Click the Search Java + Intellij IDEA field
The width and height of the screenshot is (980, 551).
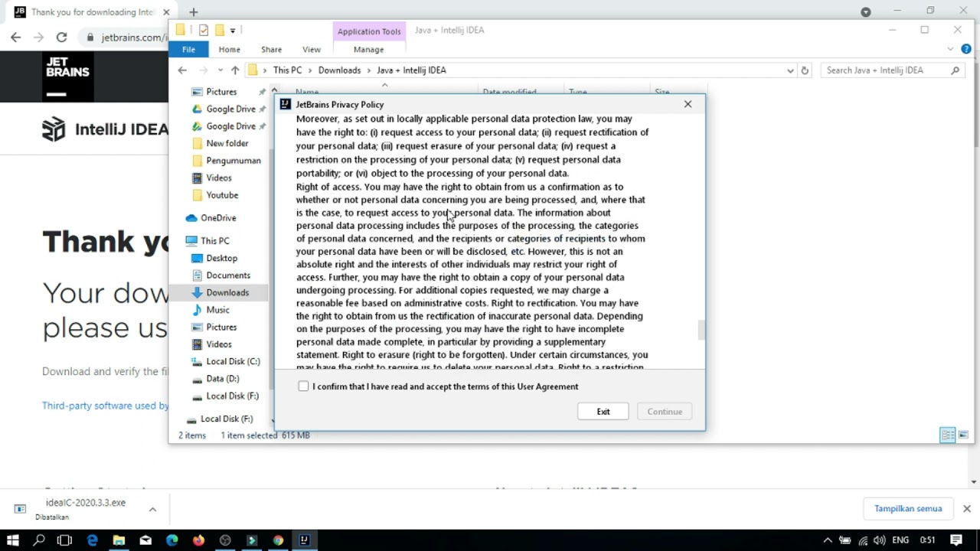click(893, 70)
